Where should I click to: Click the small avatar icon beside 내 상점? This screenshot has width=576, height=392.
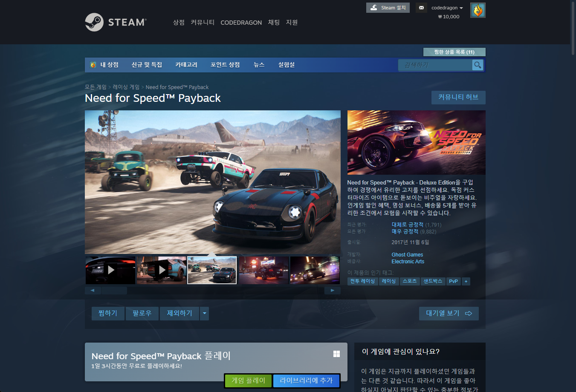pos(93,65)
